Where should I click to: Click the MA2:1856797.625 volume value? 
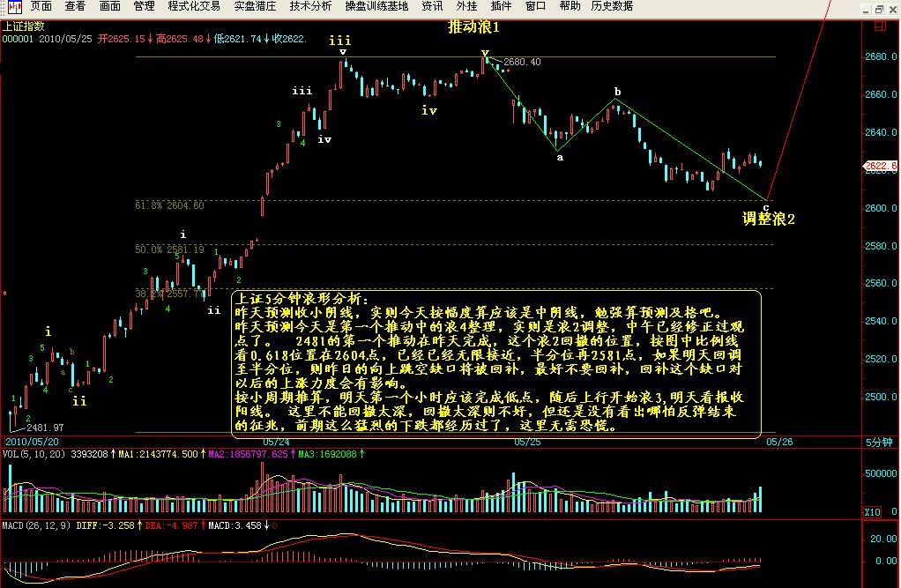click(248, 454)
